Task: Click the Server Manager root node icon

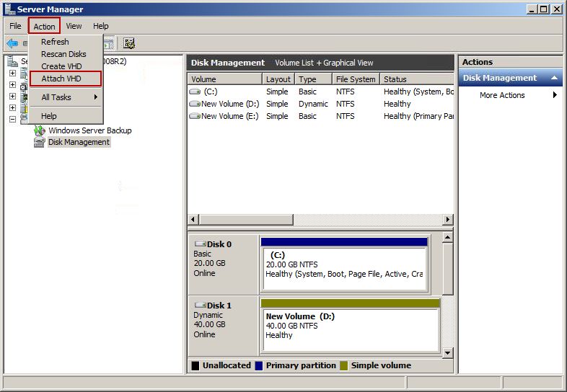Action: [12, 61]
